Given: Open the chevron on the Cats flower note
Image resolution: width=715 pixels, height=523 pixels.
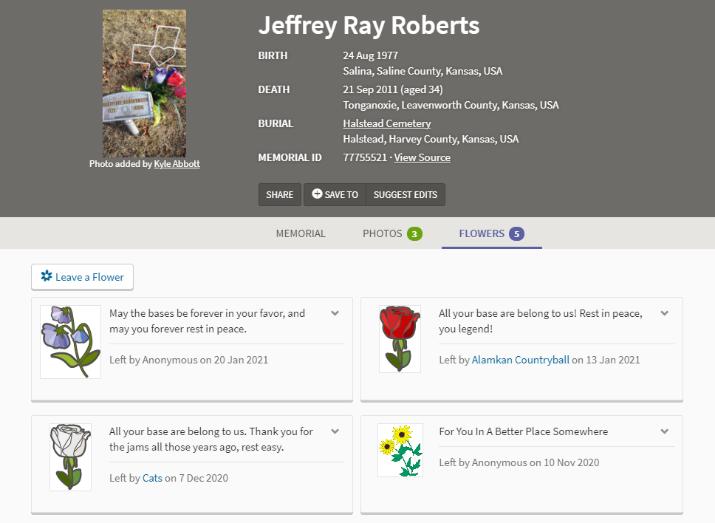Looking at the screenshot, I should [x=335, y=432].
